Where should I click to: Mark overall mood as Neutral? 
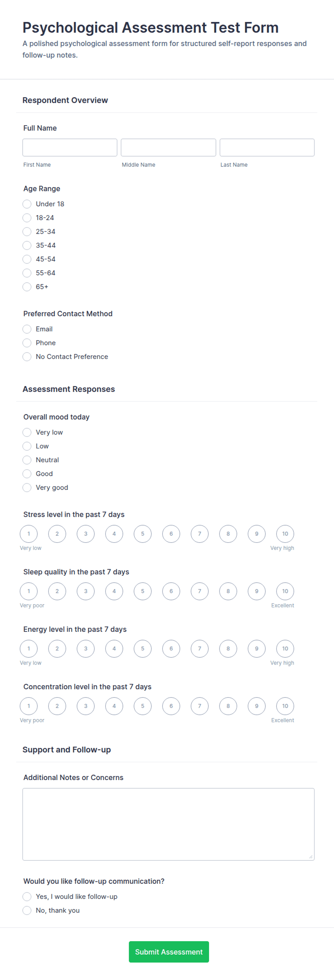click(27, 459)
